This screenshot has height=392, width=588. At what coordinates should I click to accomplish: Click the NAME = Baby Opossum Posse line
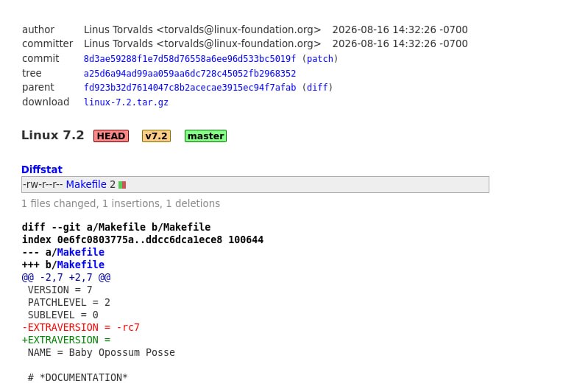point(102,352)
